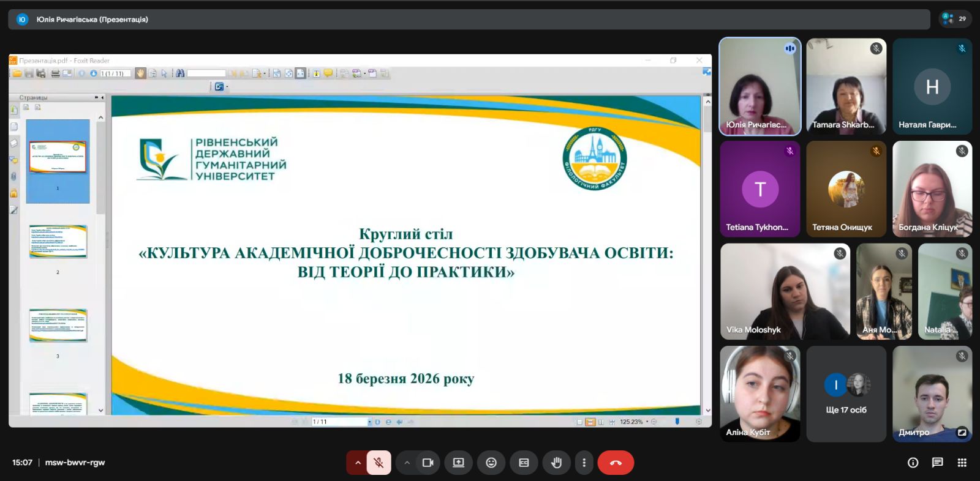Screen dimensions: 980x481
Task: Open the emoji reactions button
Action: pos(491,463)
